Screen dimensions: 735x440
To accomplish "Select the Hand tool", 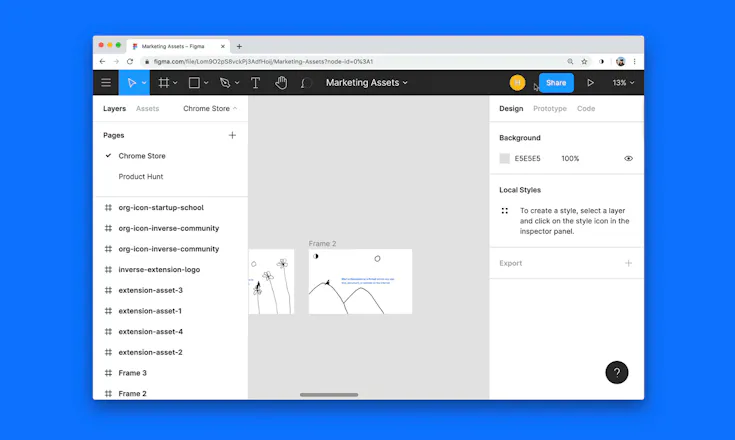I will [281, 83].
